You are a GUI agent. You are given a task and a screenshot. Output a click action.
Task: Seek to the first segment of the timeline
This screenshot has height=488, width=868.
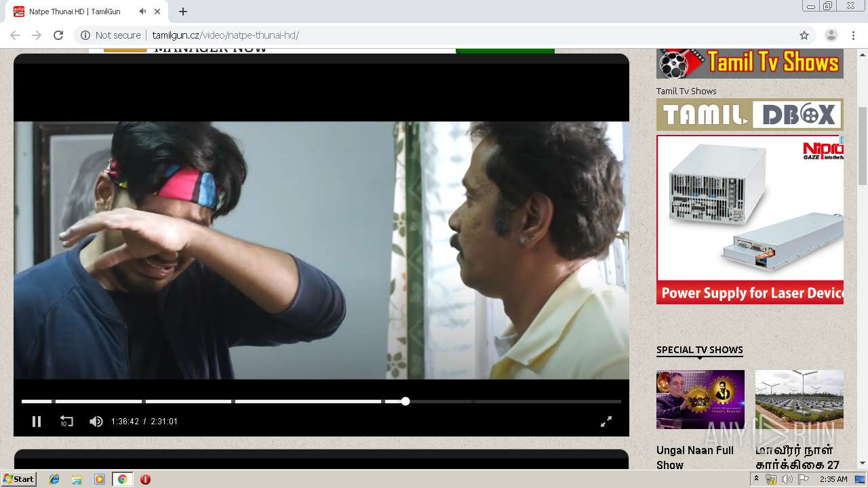37,401
